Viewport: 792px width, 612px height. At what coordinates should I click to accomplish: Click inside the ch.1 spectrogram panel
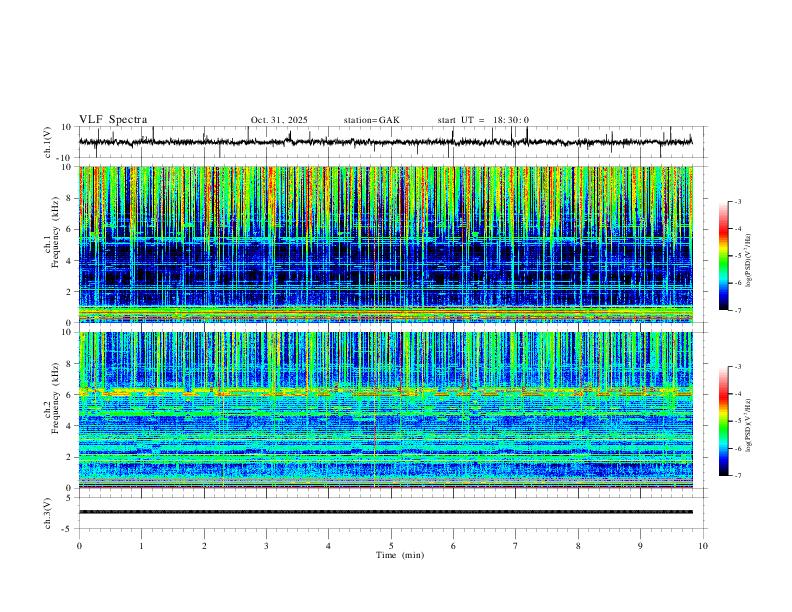[x=385, y=244]
